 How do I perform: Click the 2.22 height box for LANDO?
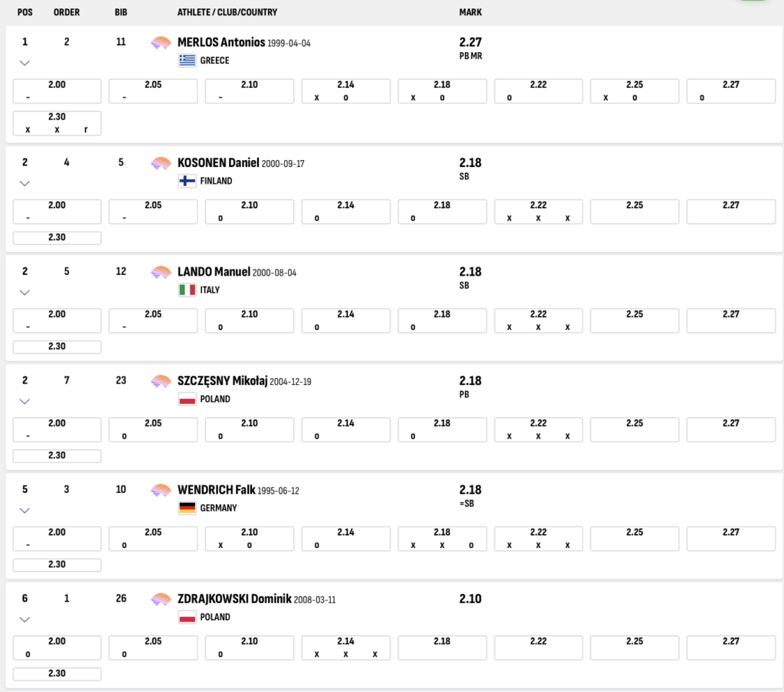(538, 321)
